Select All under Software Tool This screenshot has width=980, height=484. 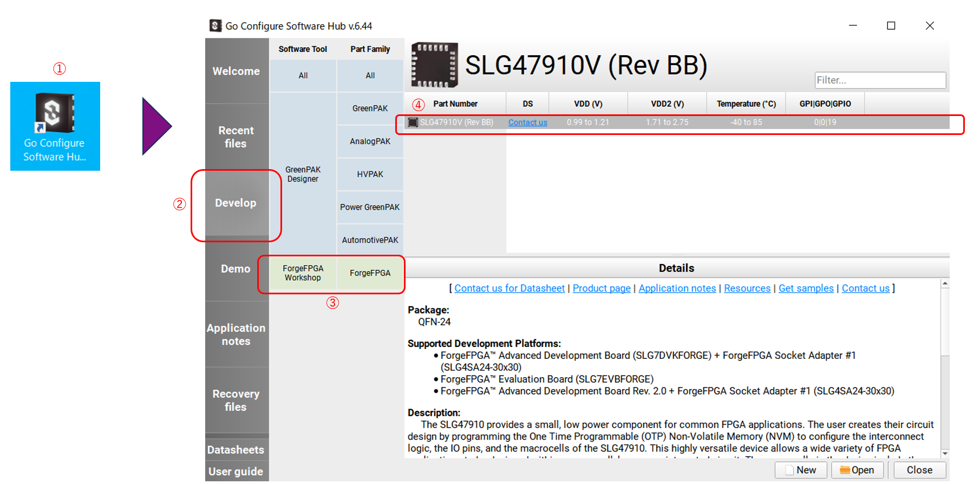[x=303, y=75]
